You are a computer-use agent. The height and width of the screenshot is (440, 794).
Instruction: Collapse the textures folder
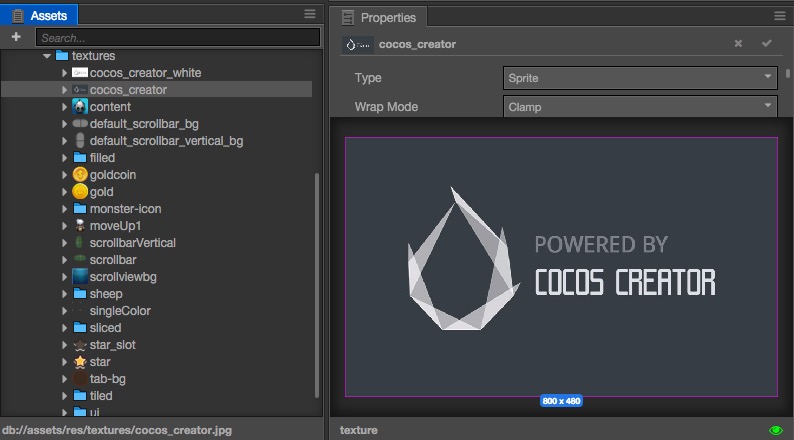tap(47, 56)
